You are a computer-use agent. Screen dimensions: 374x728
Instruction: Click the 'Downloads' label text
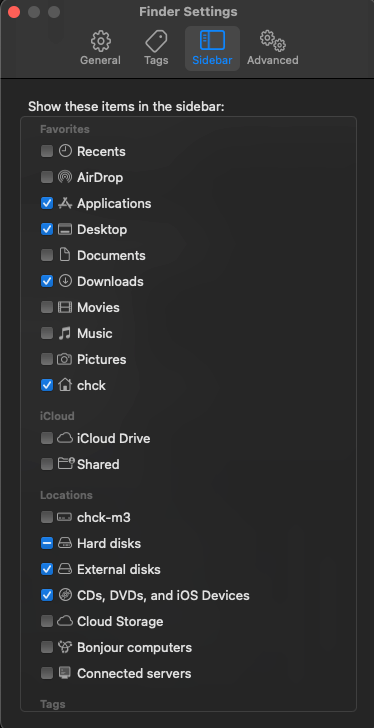(x=110, y=281)
